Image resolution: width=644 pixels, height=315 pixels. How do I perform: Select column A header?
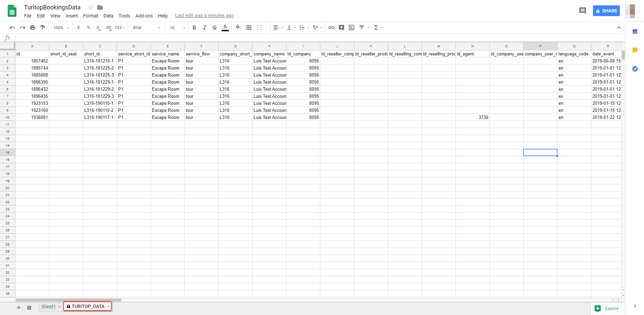pyautogui.click(x=32, y=46)
